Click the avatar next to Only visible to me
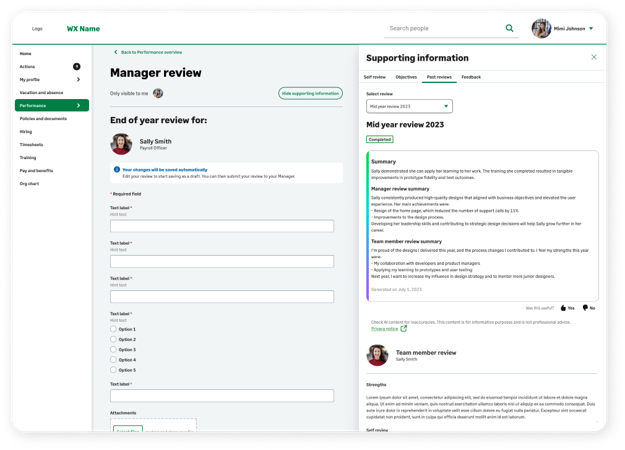 point(158,93)
